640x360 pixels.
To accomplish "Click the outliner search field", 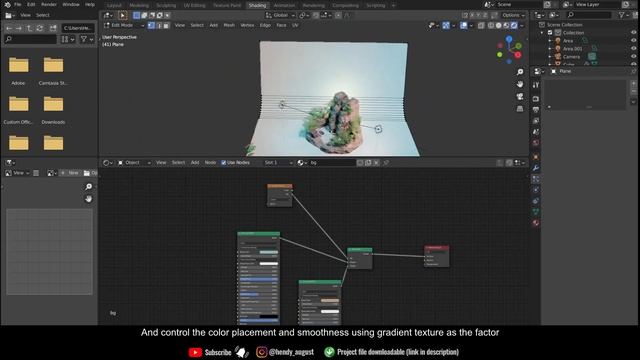I will 589,15.
